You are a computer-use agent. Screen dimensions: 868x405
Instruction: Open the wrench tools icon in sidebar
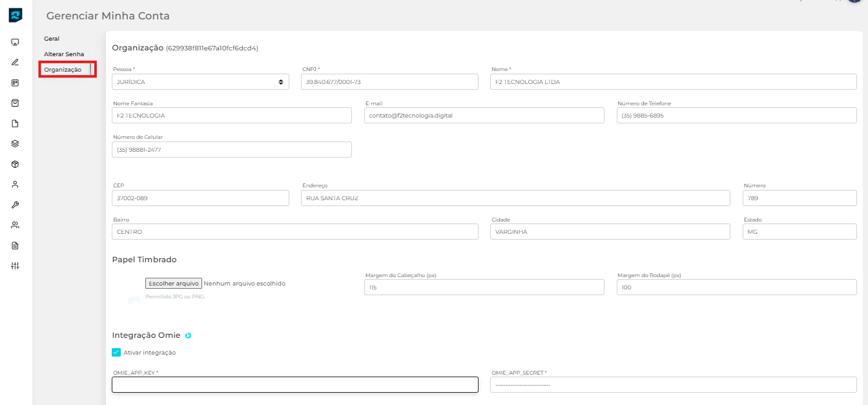pos(15,205)
